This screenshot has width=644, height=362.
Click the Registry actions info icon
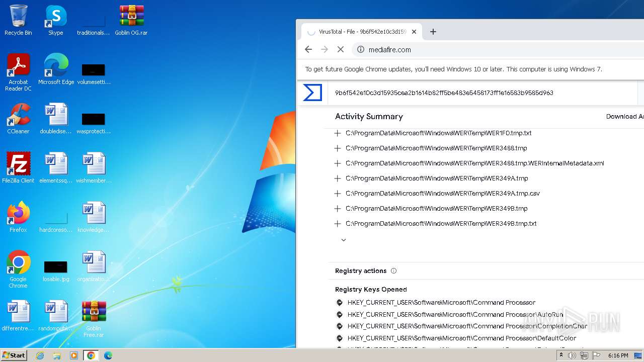[393, 271]
